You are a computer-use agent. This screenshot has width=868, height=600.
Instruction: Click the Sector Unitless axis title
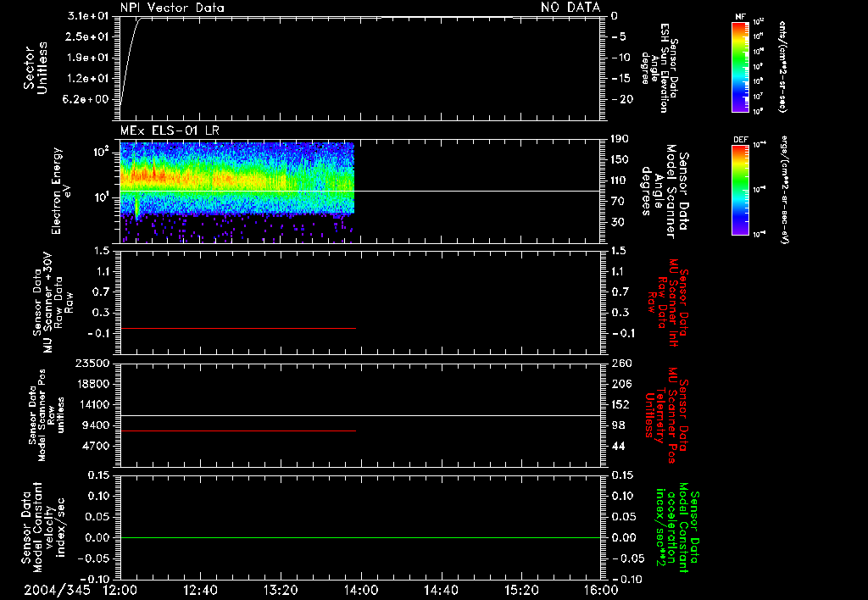pos(36,68)
